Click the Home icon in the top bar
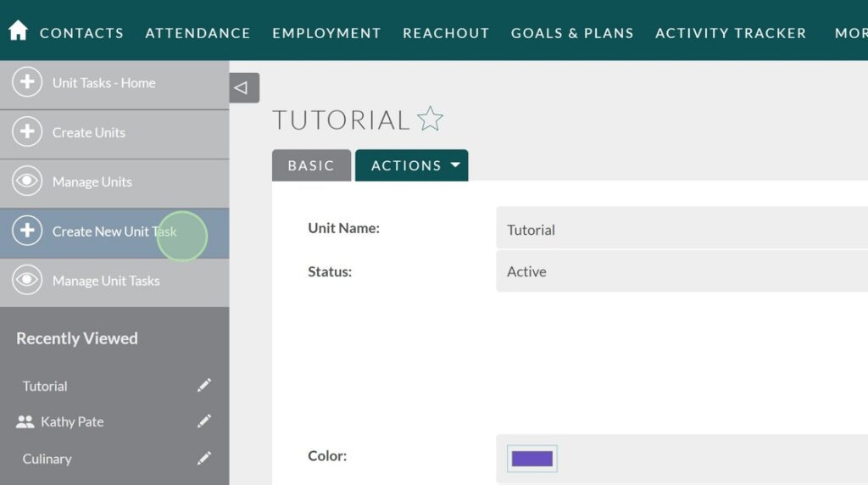 [x=18, y=31]
